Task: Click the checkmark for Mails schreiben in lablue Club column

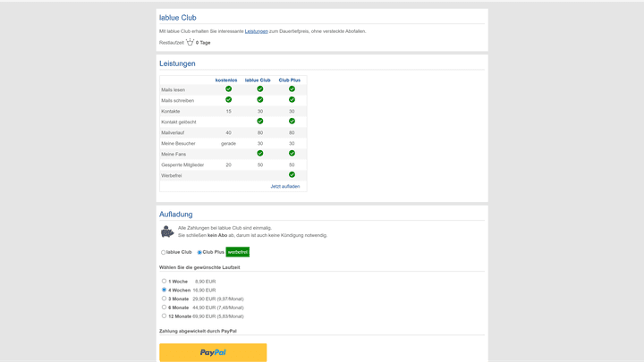Action: tap(260, 100)
